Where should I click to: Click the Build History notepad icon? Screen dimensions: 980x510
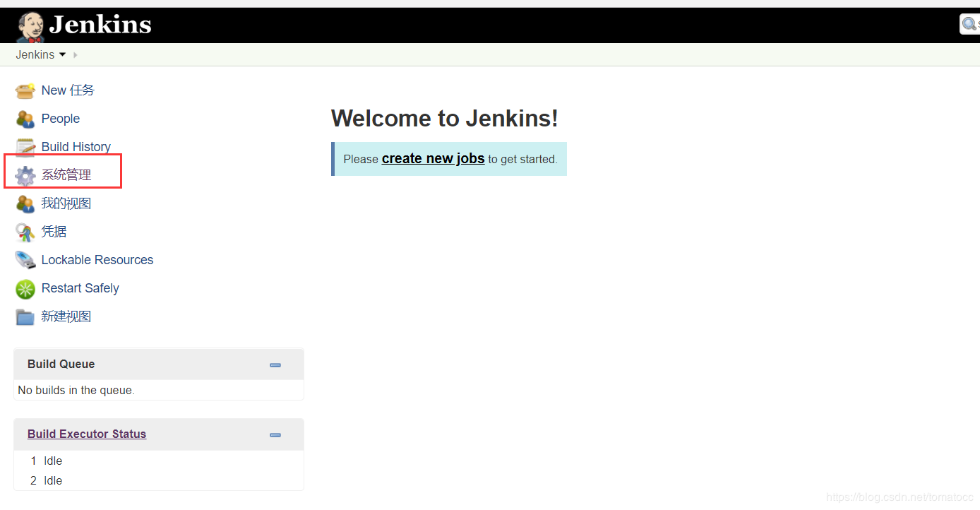(x=25, y=147)
